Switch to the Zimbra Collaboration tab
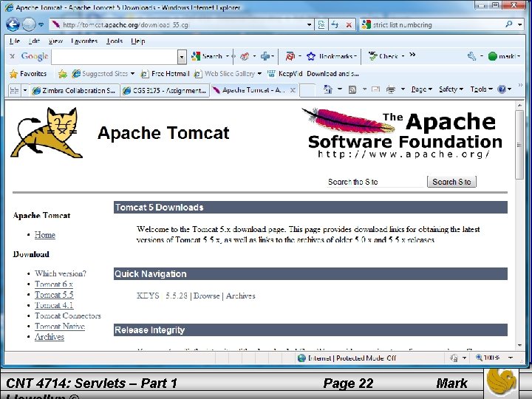 (74, 91)
